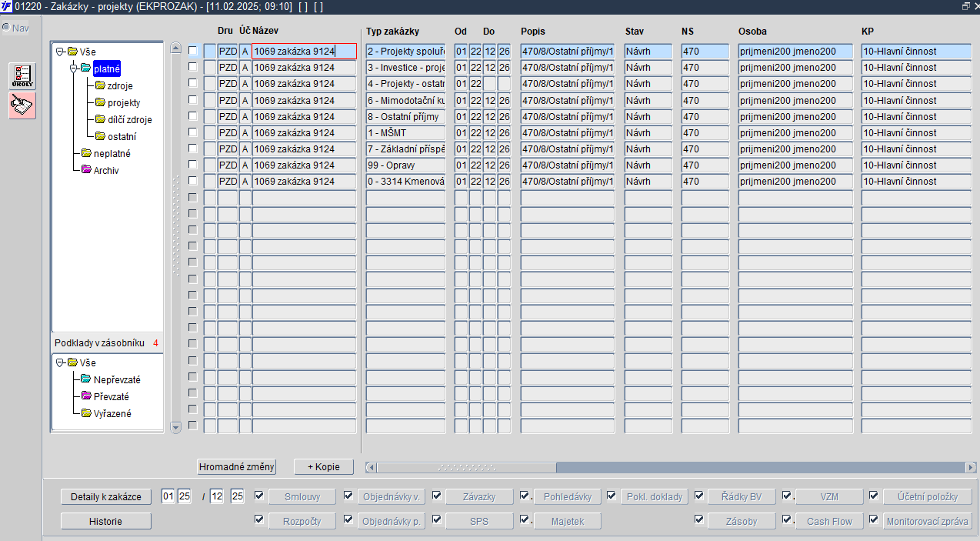Click the Popis column header
Image resolution: width=980 pixels, height=541 pixels.
click(x=533, y=32)
